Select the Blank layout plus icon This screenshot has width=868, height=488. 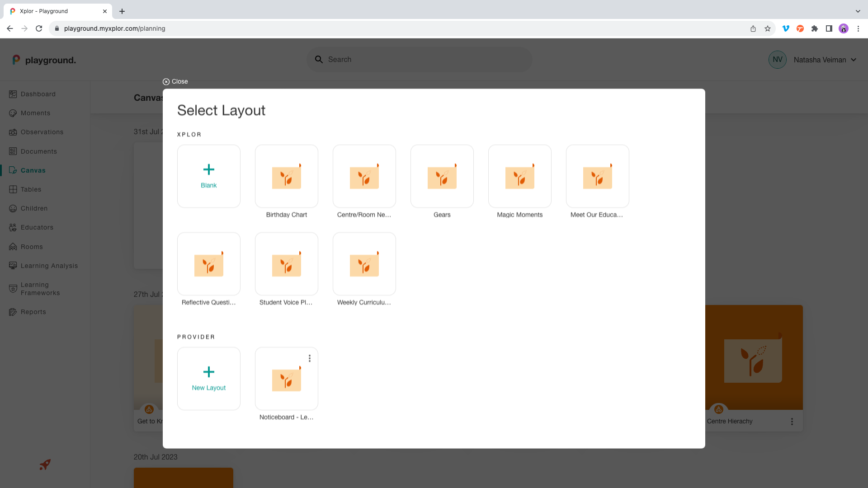point(208,169)
